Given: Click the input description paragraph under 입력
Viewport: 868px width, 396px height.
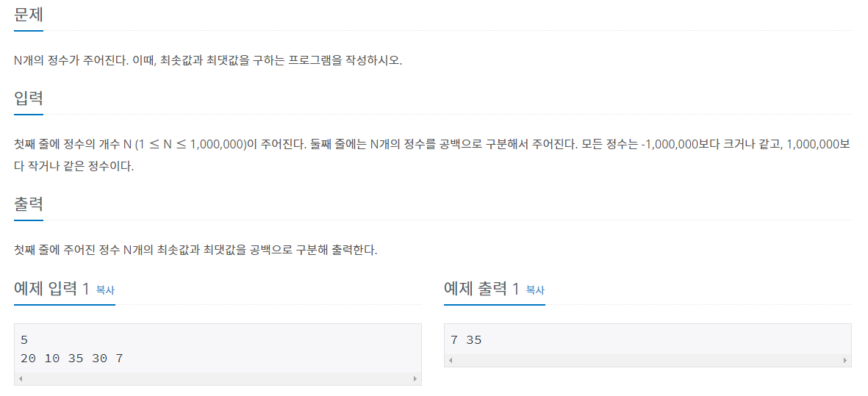Looking at the screenshot, I should [x=432, y=145].
